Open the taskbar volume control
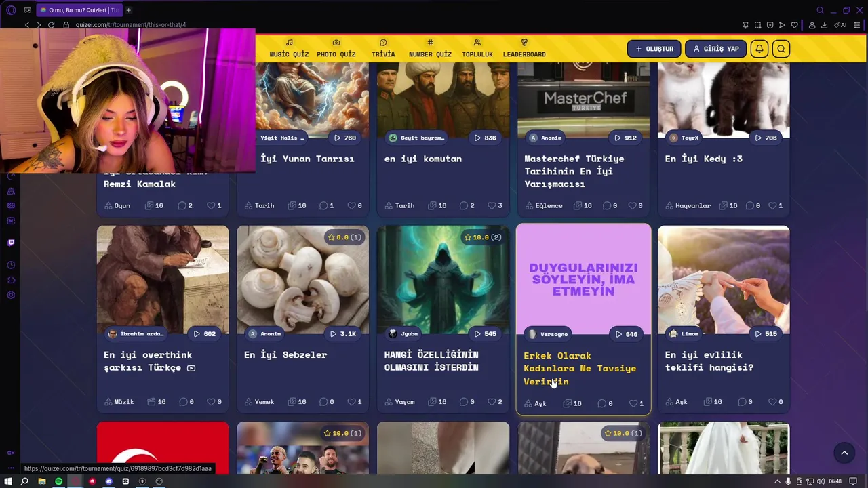The image size is (868, 488). tap(821, 481)
